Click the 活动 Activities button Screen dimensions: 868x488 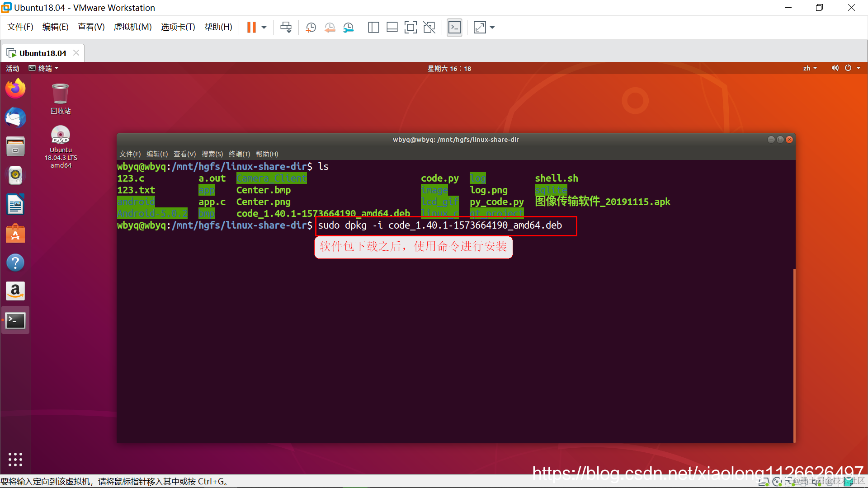point(13,68)
